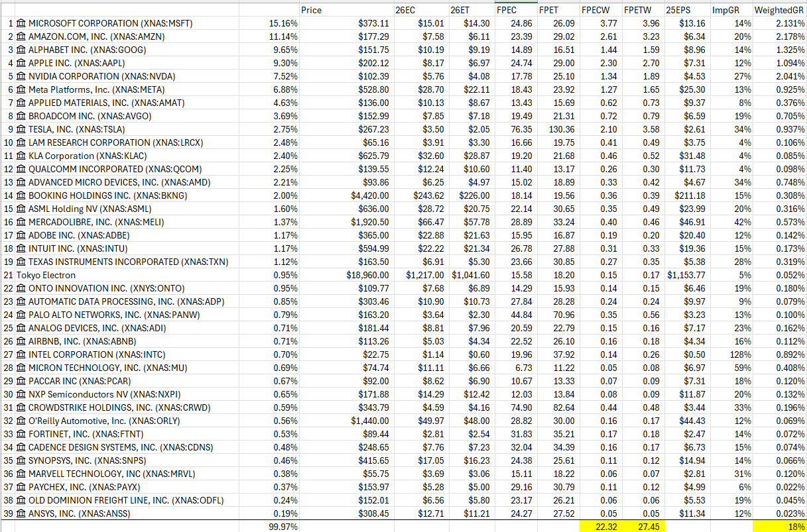Click the stock icon beside ONTO INNOVATION

coord(21,288)
